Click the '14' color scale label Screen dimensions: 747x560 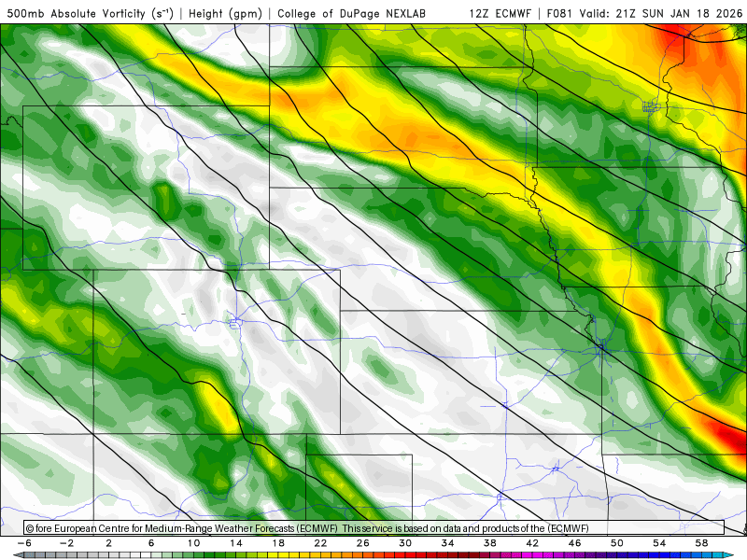(x=236, y=543)
